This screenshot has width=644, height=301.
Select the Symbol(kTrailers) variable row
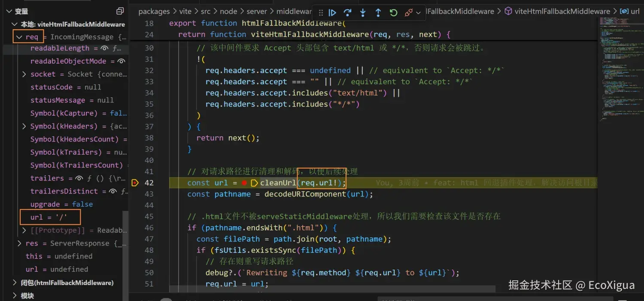(66, 152)
